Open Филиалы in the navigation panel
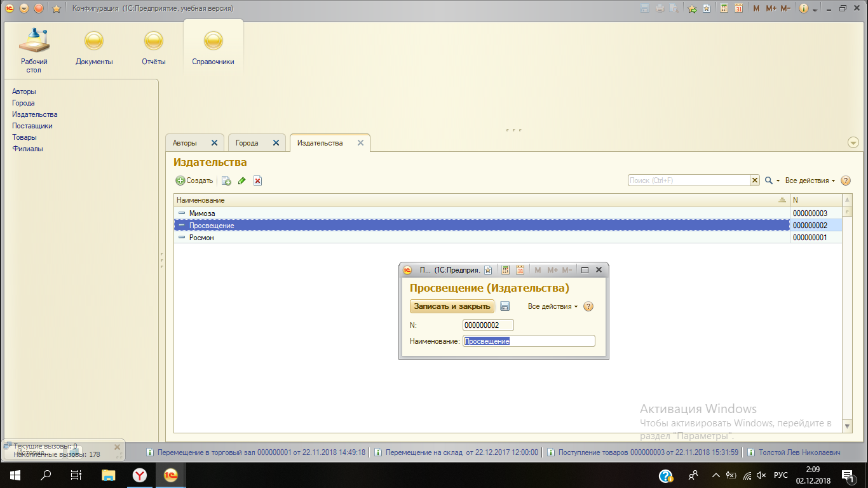The width and height of the screenshot is (868, 488). (x=28, y=149)
